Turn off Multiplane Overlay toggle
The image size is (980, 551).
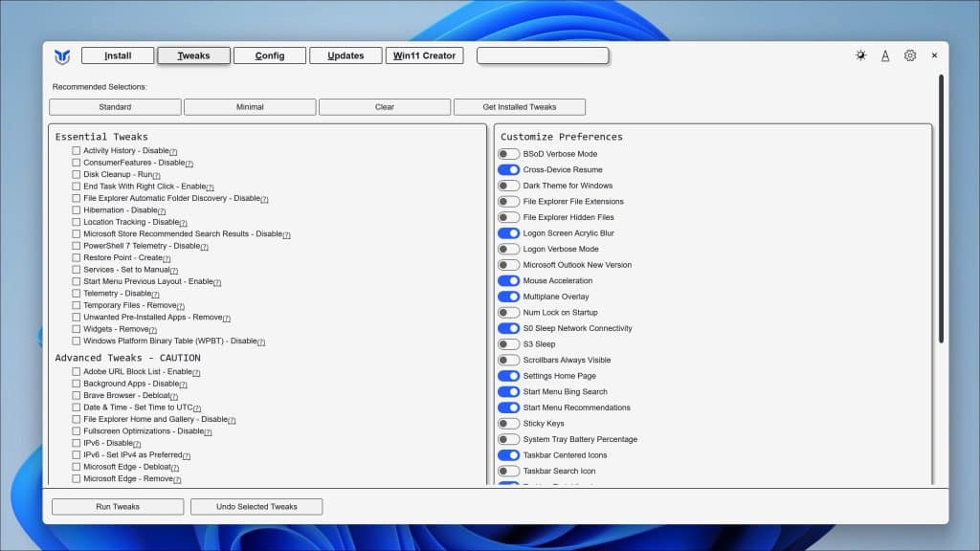tap(509, 297)
